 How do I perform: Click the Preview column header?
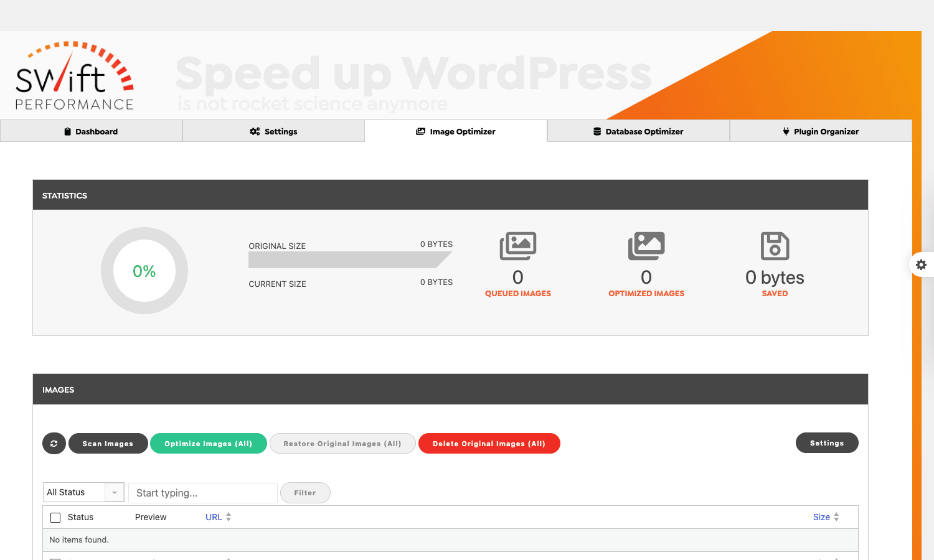(151, 517)
